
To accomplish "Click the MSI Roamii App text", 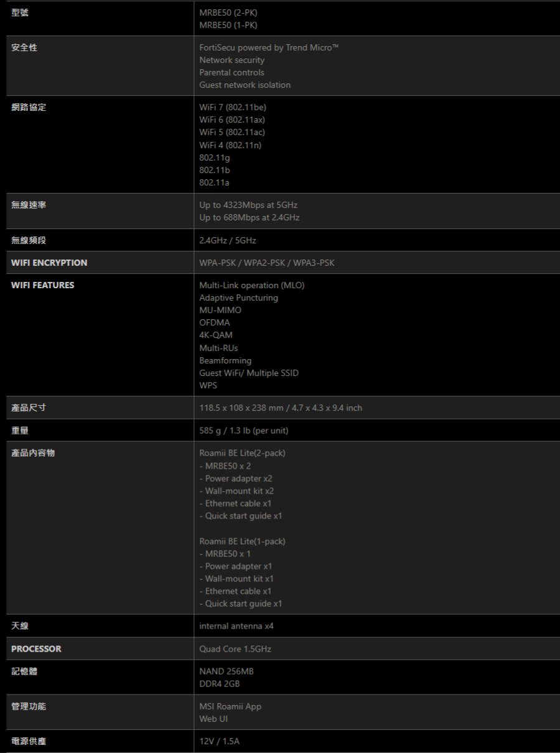I will pyautogui.click(x=230, y=706).
